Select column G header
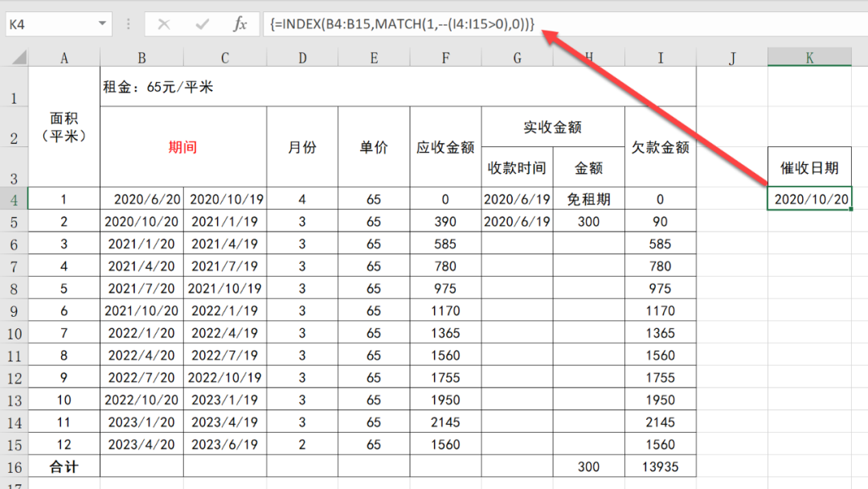 517,58
